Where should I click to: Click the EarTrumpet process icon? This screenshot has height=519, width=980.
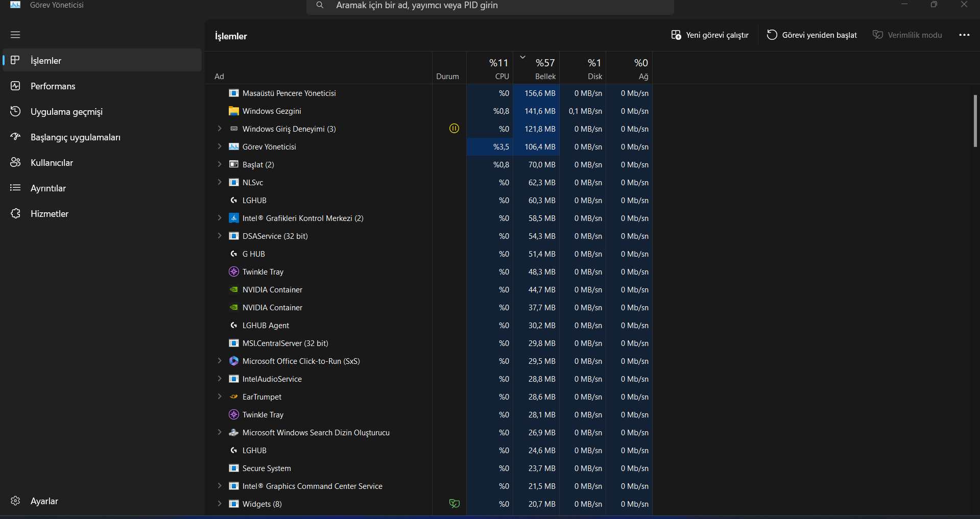[x=234, y=397]
